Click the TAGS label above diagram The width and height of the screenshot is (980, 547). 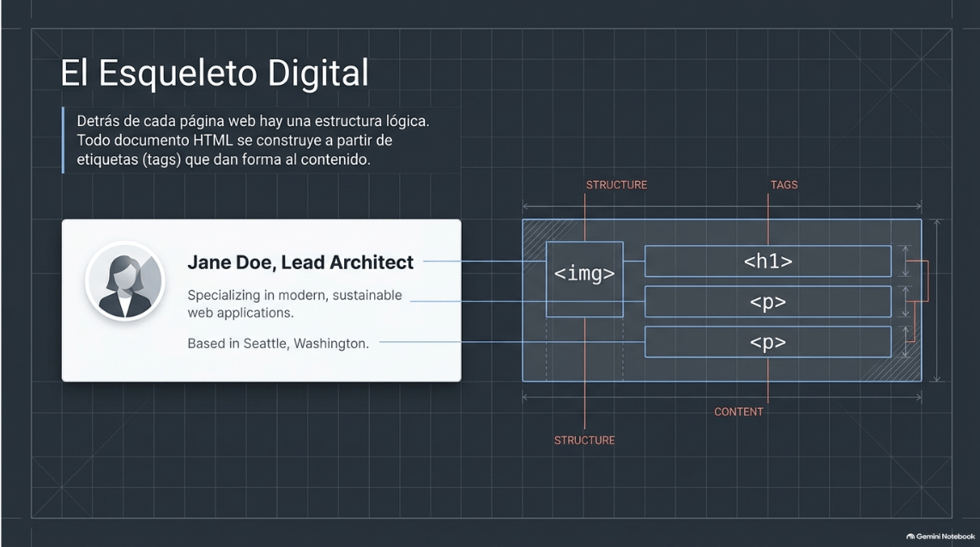783,185
